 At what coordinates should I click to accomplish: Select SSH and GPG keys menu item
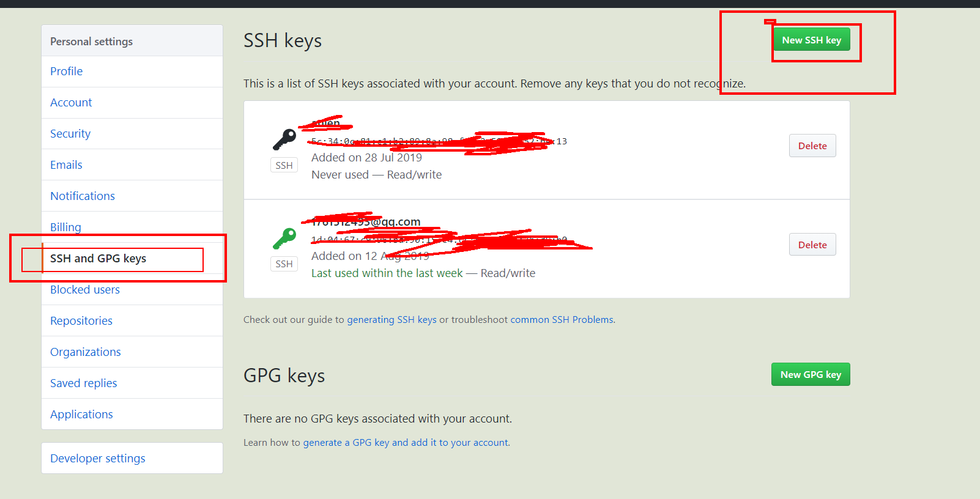(98, 259)
